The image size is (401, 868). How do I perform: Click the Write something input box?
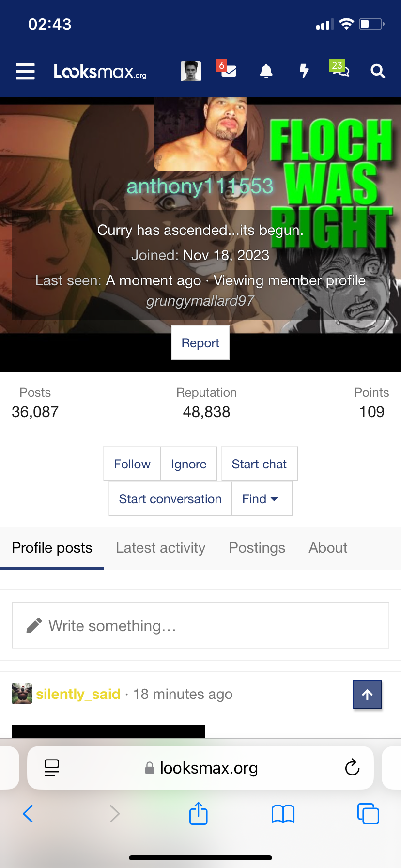click(x=200, y=626)
